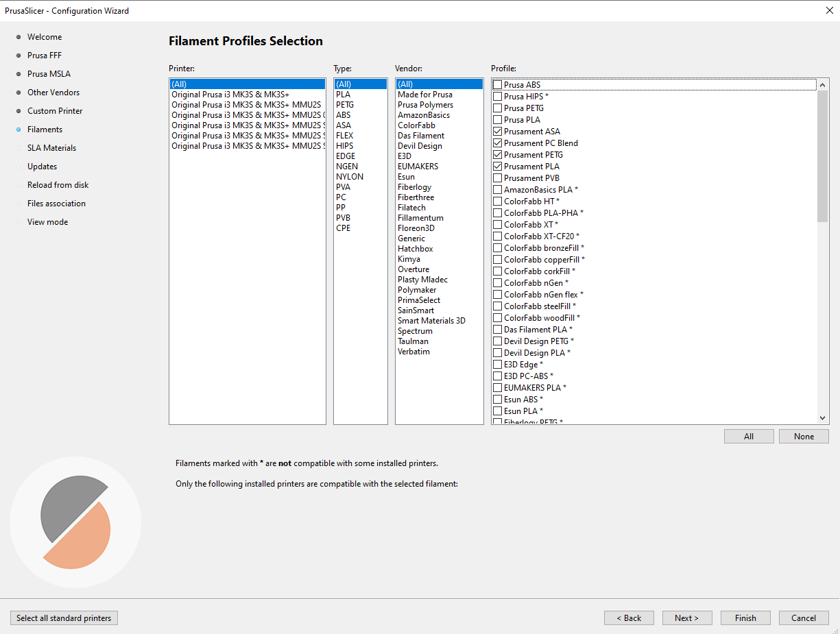Pick PVB in the Type list

361,218
